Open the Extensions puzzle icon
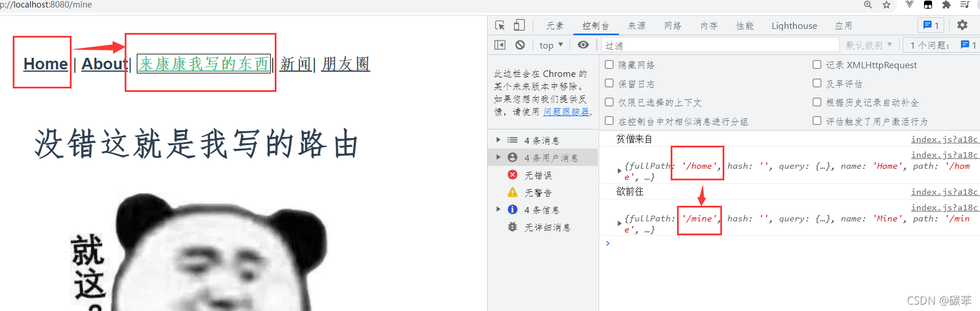 coord(946,5)
